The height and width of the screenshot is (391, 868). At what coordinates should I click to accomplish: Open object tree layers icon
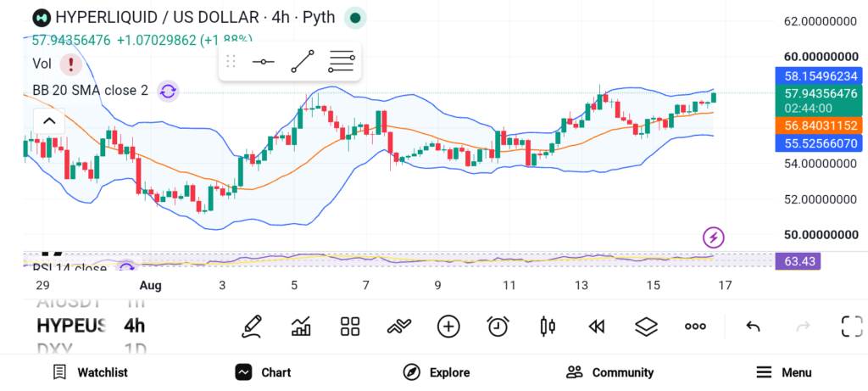coord(646,327)
